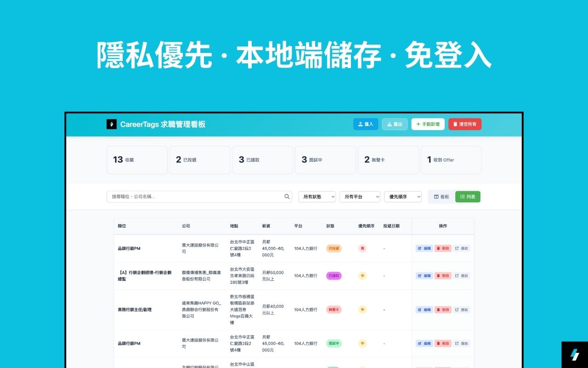The image size is (588, 368).
Task: Click the red 高 priority badge
Action: pos(362,248)
